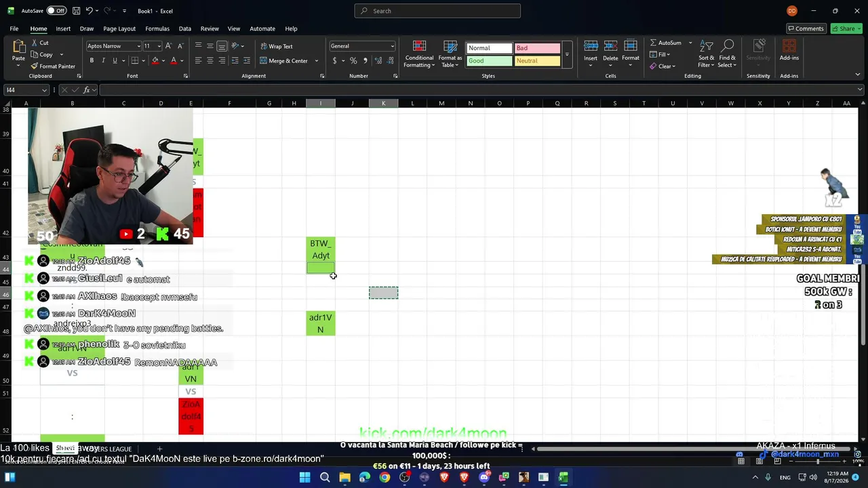
Task: Apply percent style to cell
Action: (353, 60)
